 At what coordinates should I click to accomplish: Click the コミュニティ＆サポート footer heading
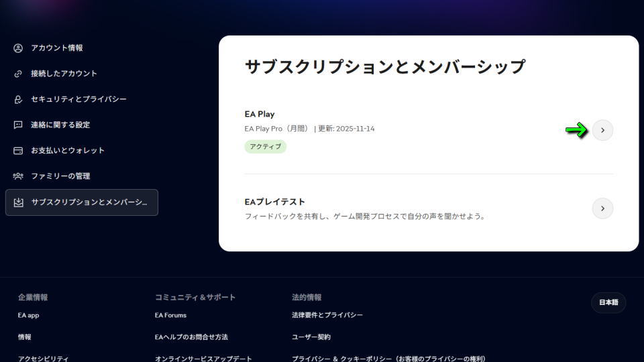(195, 297)
